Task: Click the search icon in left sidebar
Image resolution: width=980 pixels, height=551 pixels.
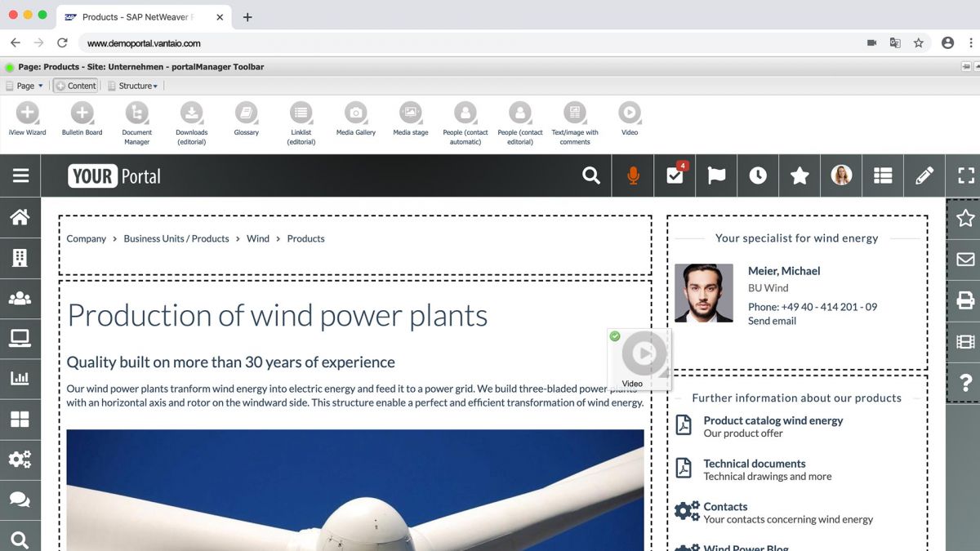Action: pos(20,539)
